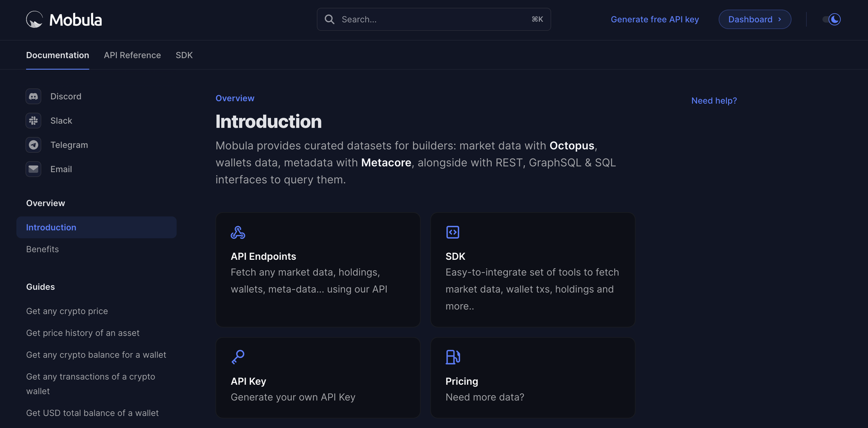
Task: Open the Dashboard button
Action: (755, 20)
